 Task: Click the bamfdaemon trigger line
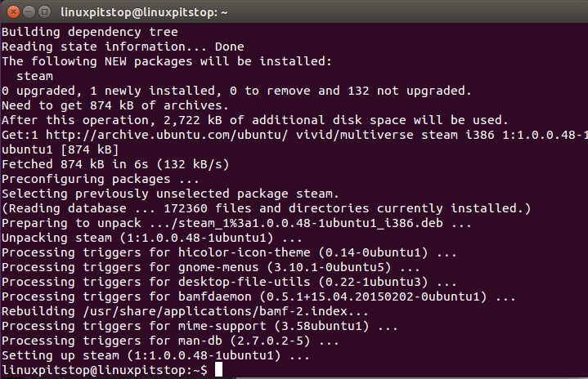(x=258, y=297)
